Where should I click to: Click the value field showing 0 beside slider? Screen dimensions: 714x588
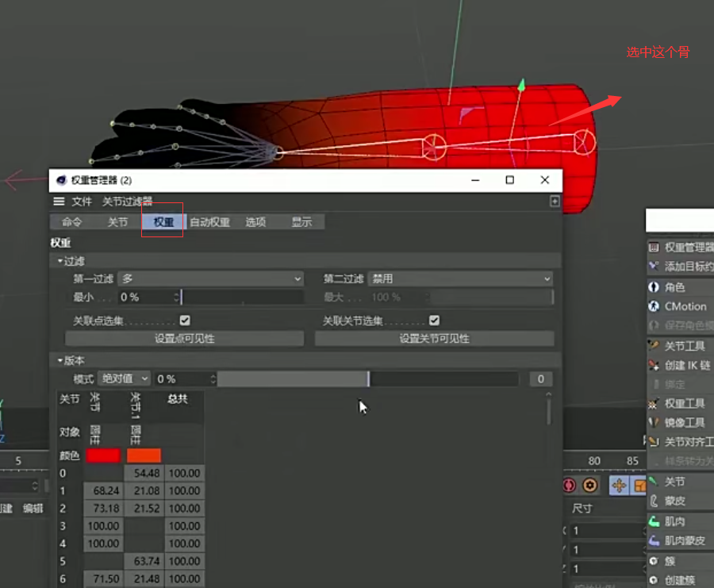(x=540, y=379)
